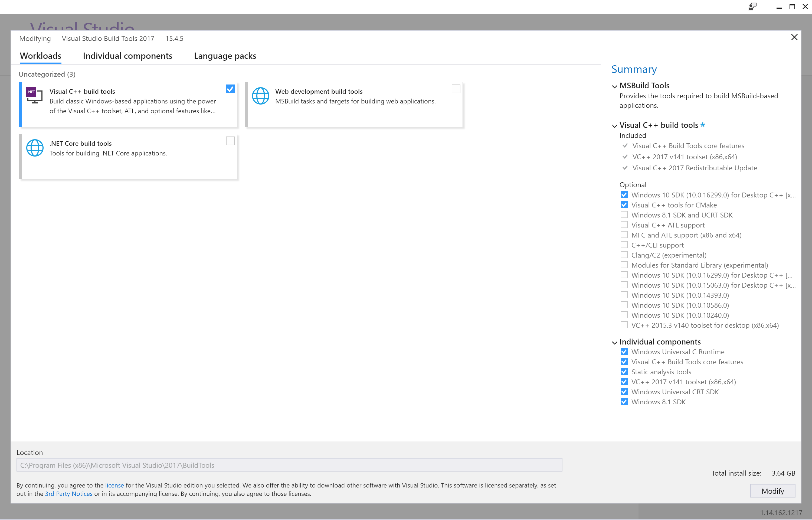This screenshot has width=812, height=520.
Task: Click the Visual C++ build tools workload icon
Action: 34,96
